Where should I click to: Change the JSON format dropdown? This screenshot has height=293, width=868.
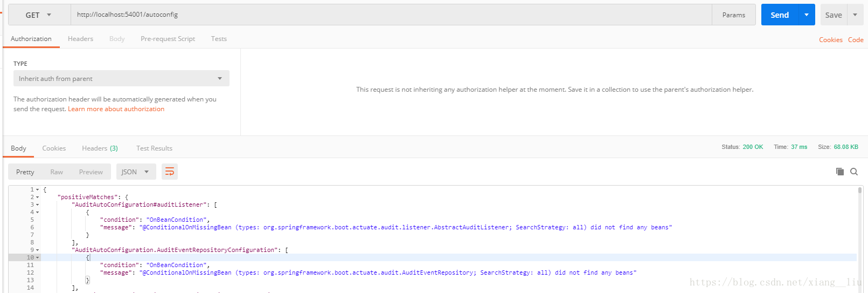136,172
